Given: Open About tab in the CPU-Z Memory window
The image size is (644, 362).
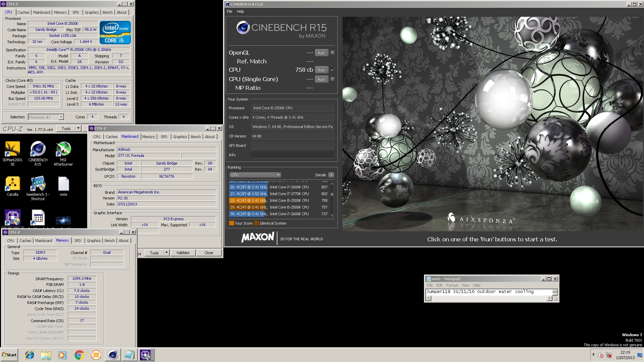Looking at the screenshot, I should coord(124,241).
